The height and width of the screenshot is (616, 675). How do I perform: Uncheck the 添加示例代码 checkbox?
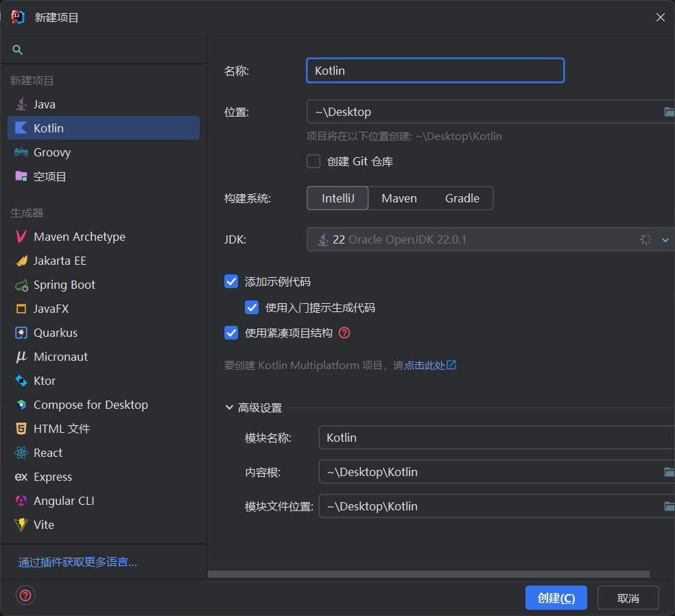click(x=231, y=281)
